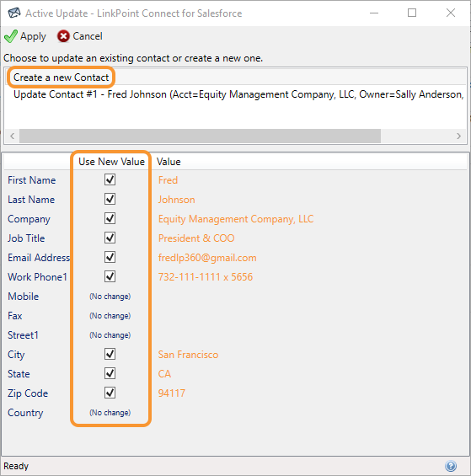471x476 pixels.
Task: Click the Use New Value column header
Action: pos(111,162)
